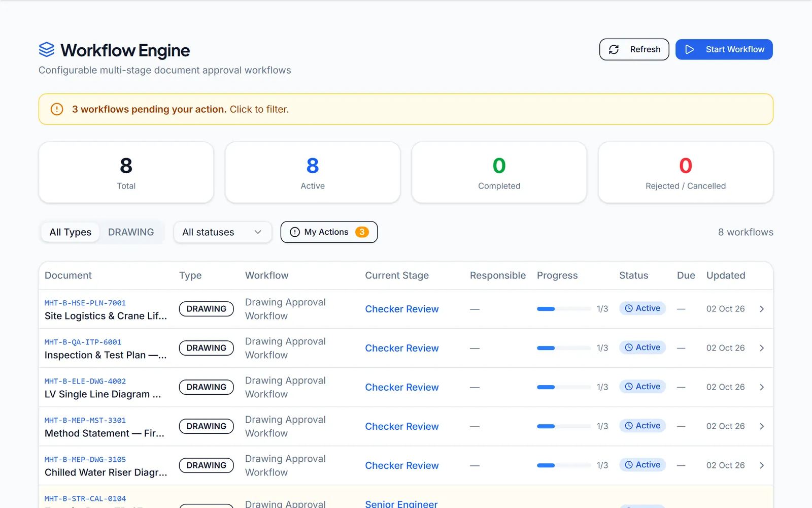This screenshot has width=812, height=508.
Task: Open Checker Review for Site Logistics row
Action: tap(402, 309)
